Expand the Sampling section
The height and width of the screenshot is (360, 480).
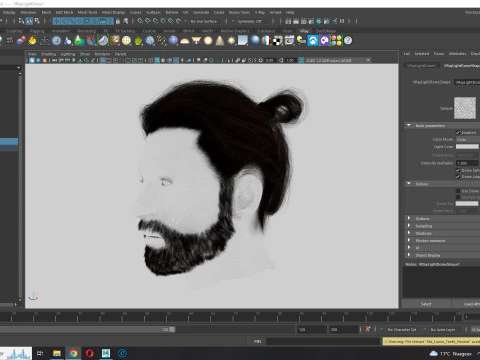(x=409, y=226)
